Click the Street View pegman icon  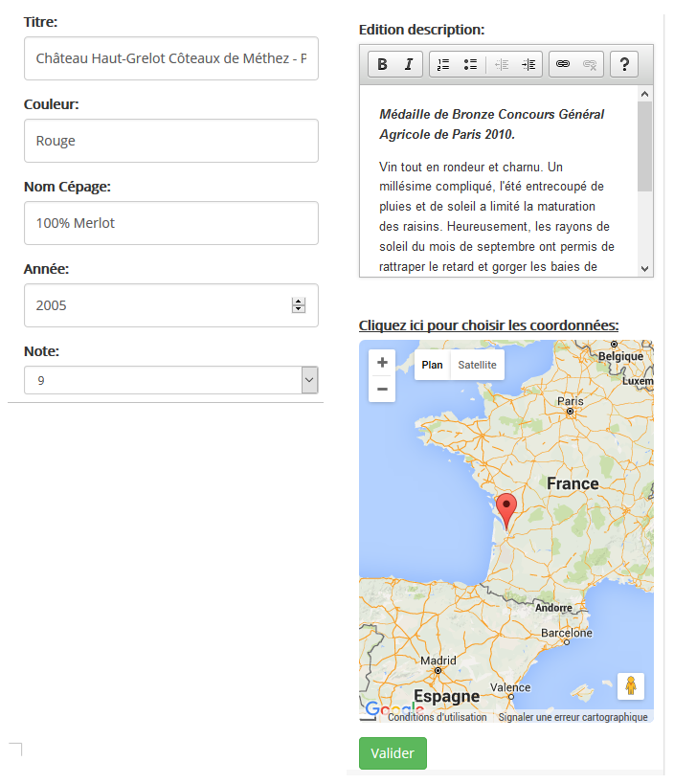[x=630, y=686]
